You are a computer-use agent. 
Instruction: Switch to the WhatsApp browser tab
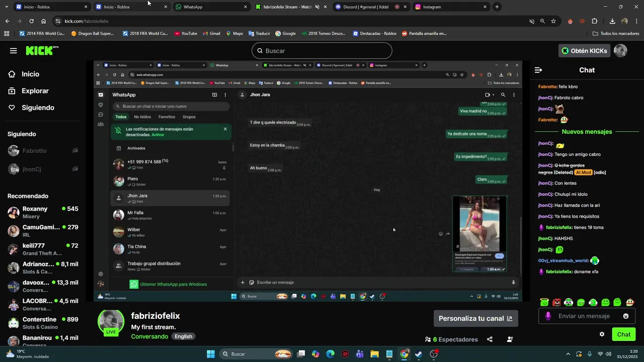click(211, 7)
